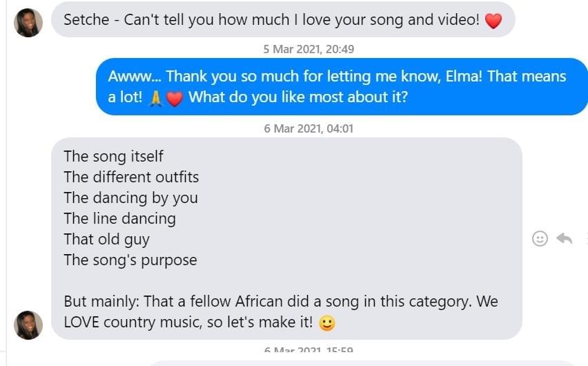The height and width of the screenshot is (366, 588).
Task: Click the "The different outfits" line
Action: [131, 177]
